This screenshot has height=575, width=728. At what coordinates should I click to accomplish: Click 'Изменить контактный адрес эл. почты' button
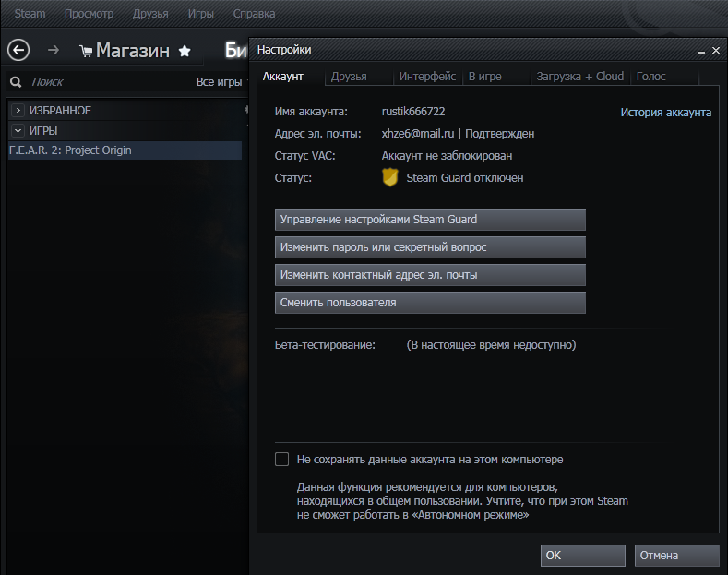[430, 275]
